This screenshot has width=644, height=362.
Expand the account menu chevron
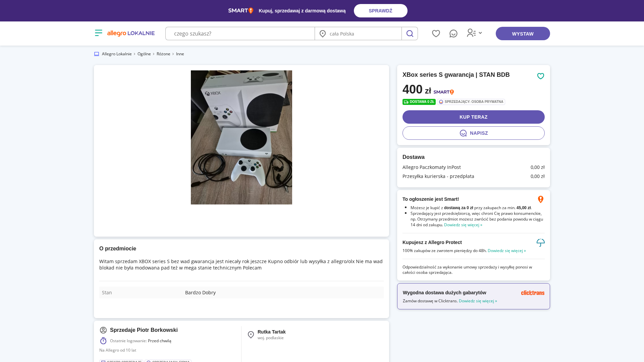click(x=480, y=33)
